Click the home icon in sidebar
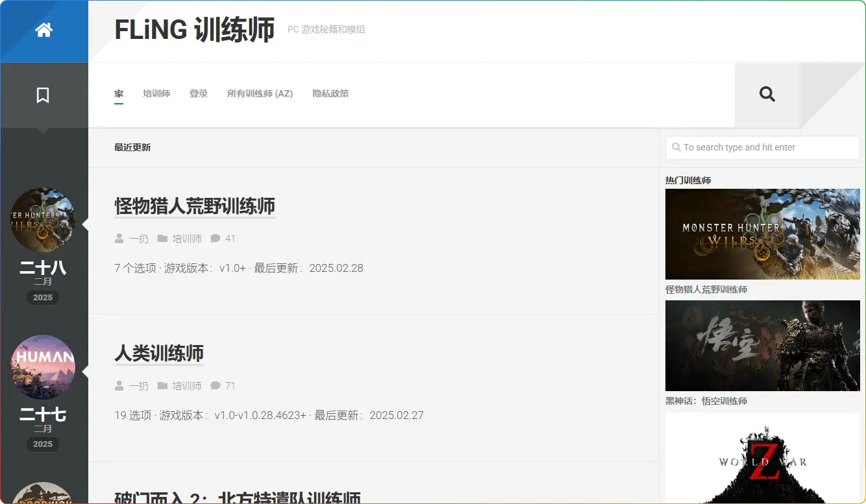 (43, 30)
